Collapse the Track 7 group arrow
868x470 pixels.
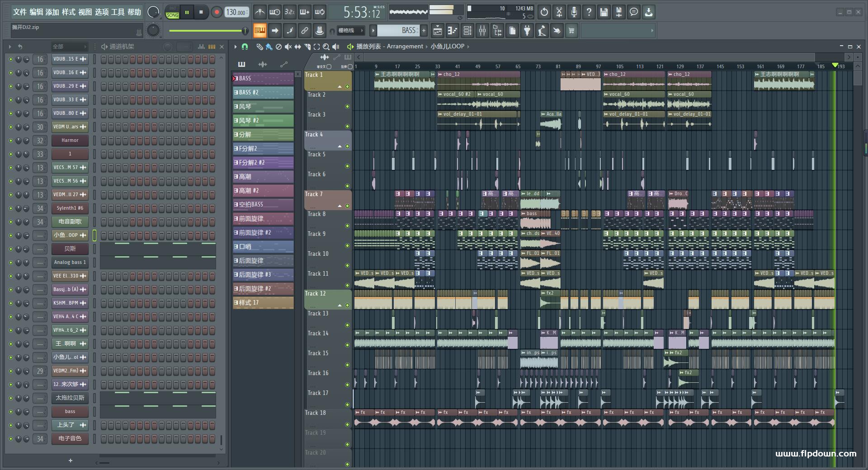pyautogui.click(x=340, y=206)
